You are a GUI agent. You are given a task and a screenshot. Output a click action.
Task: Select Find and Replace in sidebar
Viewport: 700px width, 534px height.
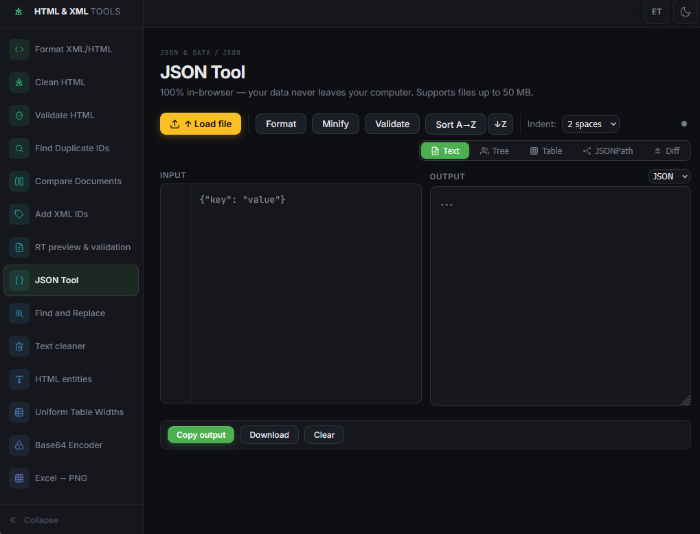pyautogui.click(x=71, y=313)
